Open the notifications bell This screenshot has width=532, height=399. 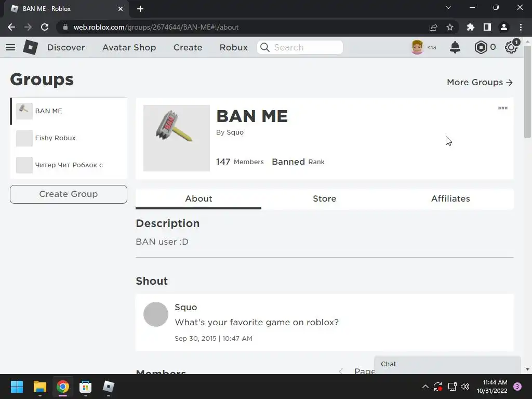[x=455, y=47]
